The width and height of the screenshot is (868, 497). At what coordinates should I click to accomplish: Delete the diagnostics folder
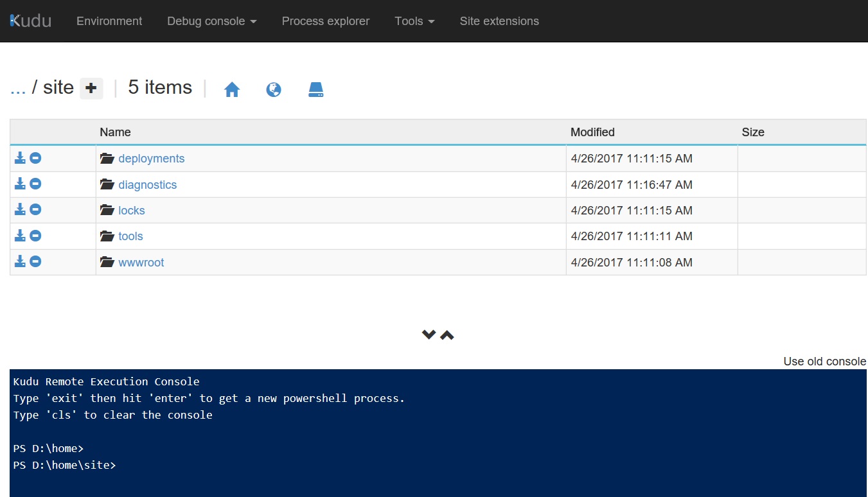(x=36, y=184)
